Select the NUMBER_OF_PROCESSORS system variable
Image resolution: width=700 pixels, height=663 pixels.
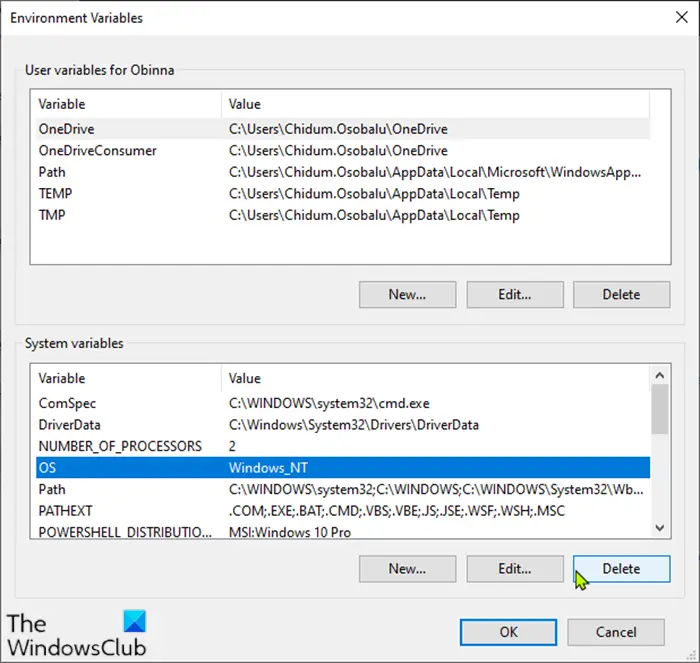click(342, 446)
